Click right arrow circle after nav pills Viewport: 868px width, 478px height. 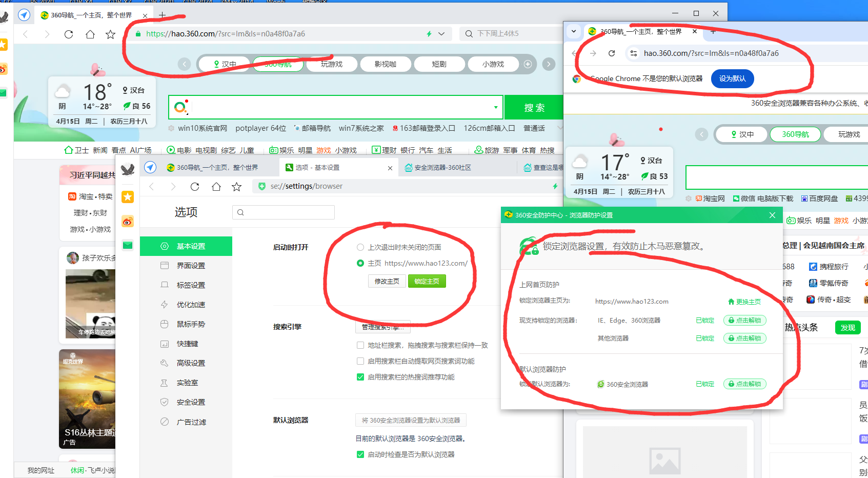click(549, 64)
